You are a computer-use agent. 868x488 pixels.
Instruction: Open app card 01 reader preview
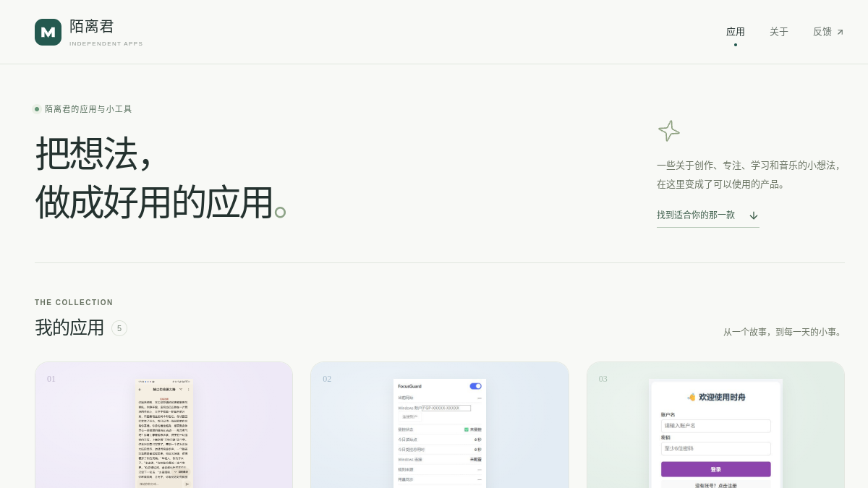[x=164, y=433]
